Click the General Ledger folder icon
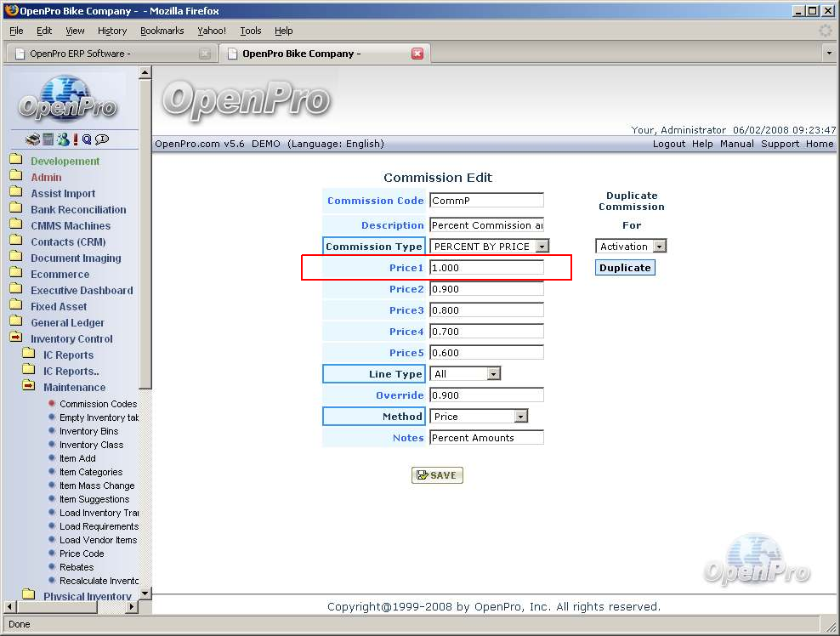 point(16,322)
